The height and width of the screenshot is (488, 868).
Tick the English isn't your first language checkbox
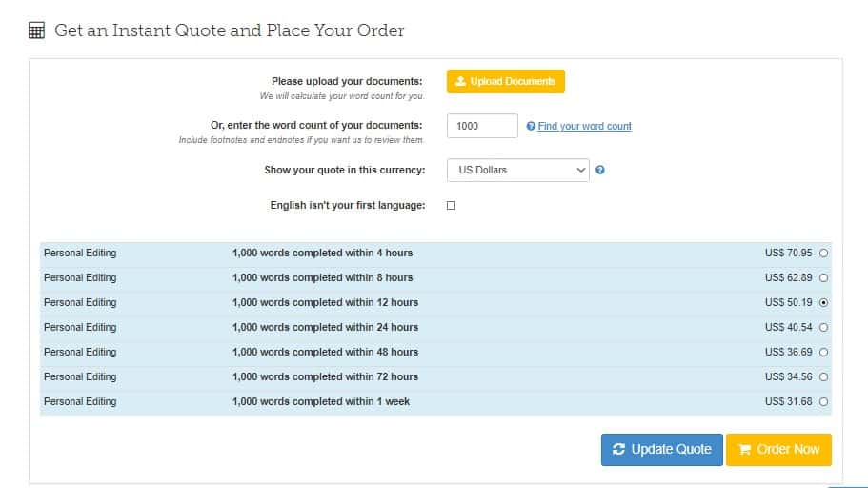pos(452,206)
